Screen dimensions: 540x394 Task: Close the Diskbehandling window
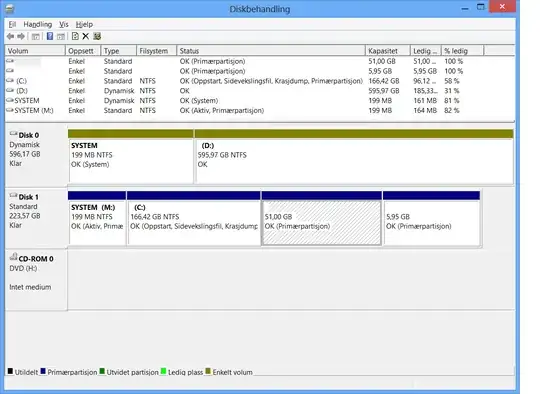click(502, 7)
